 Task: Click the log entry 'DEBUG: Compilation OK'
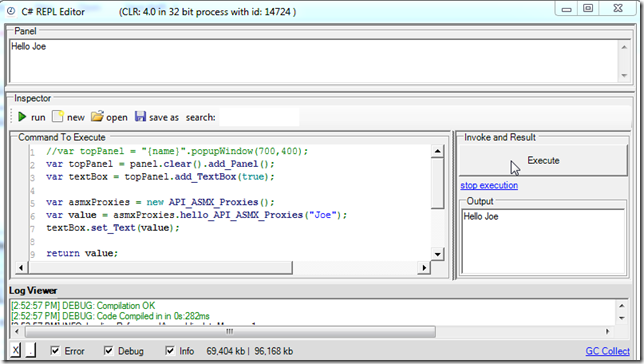click(x=83, y=306)
